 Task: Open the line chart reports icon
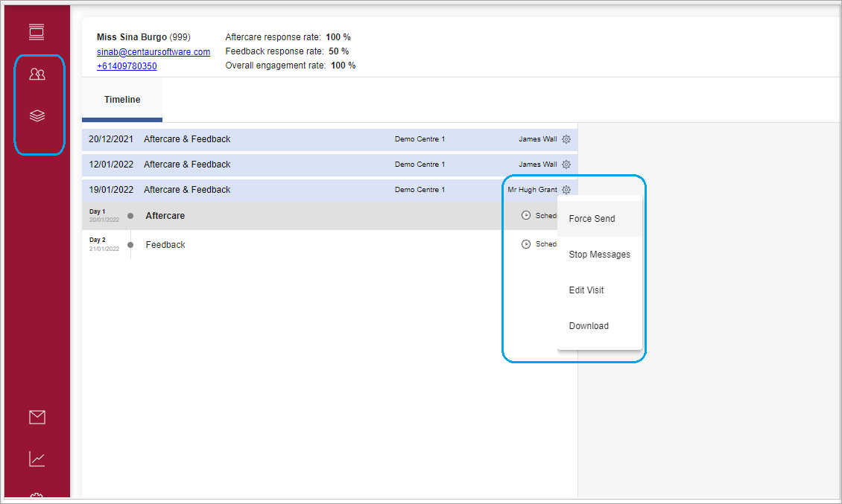pos(37,459)
